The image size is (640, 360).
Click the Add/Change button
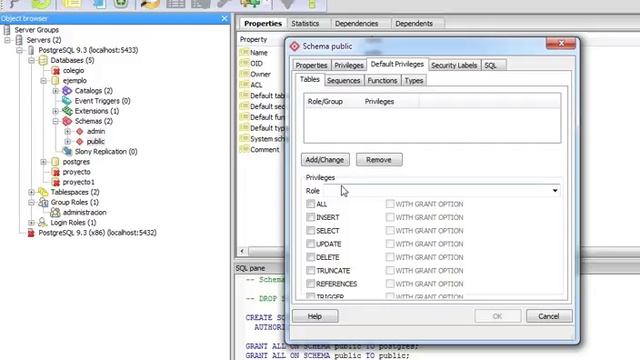pos(325,160)
